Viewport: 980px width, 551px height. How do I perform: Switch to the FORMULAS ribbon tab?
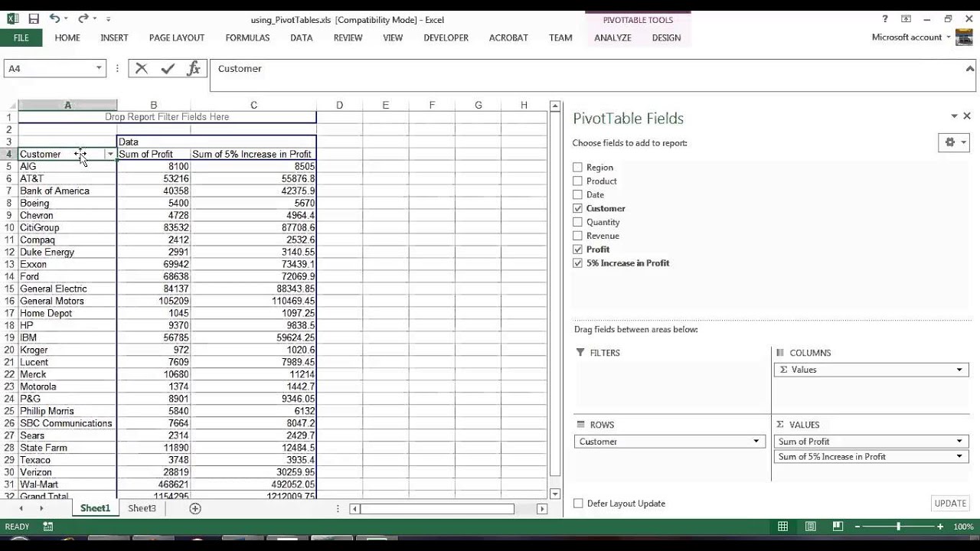pos(247,37)
